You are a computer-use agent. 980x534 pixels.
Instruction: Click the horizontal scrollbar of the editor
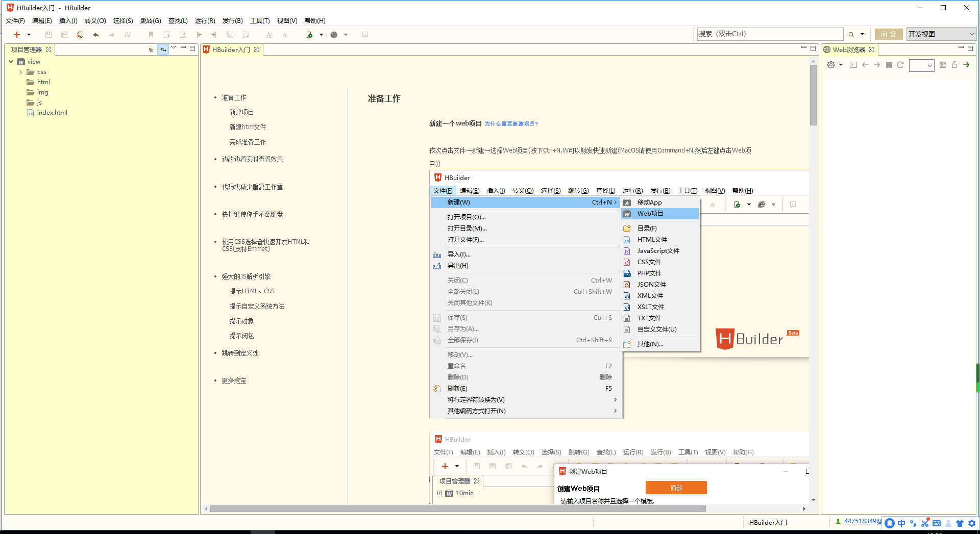point(458,508)
